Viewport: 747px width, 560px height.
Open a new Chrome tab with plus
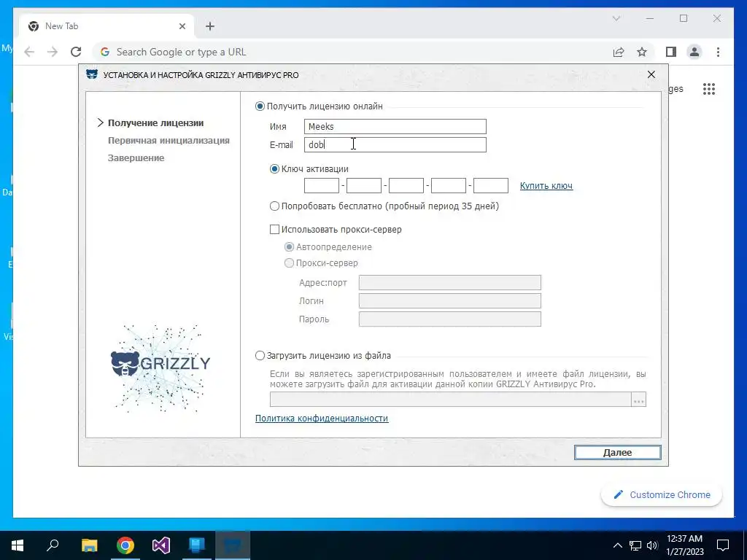pos(209,26)
